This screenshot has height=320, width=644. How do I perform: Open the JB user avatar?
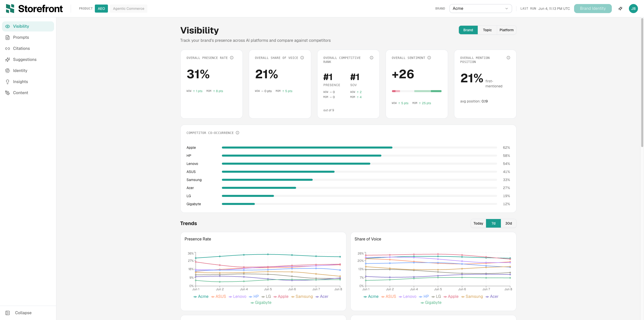pos(633,9)
